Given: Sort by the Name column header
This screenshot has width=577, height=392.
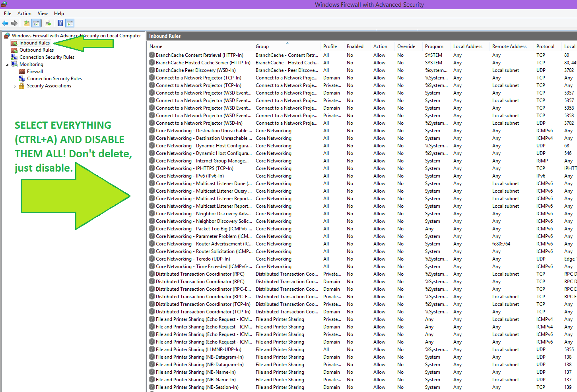Looking at the screenshot, I should tap(200, 46).
